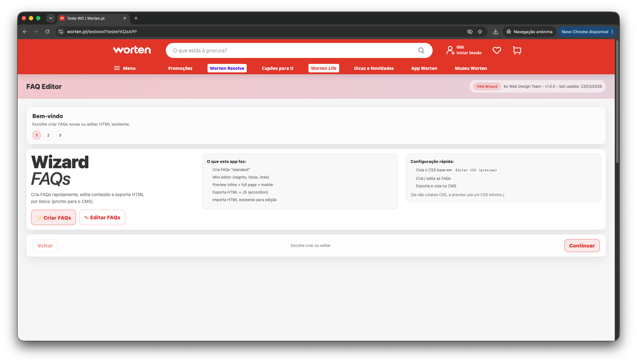This screenshot has height=364, width=637.
Task: Click 'Exporta HTML + JS (accordion)' text
Action: [240, 192]
